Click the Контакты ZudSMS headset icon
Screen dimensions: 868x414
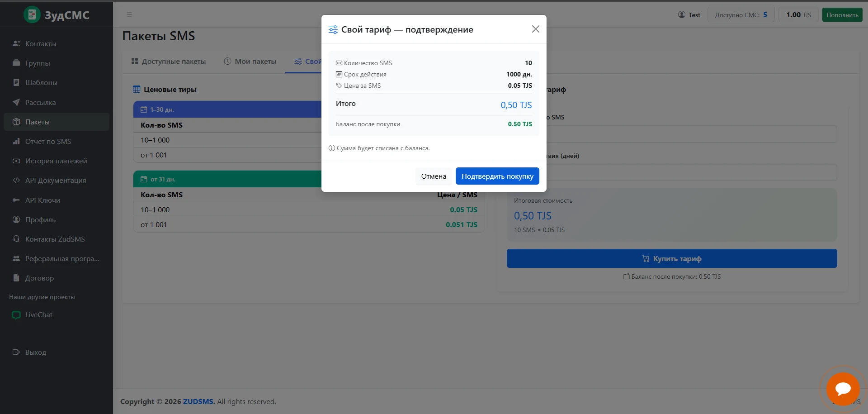(x=16, y=239)
